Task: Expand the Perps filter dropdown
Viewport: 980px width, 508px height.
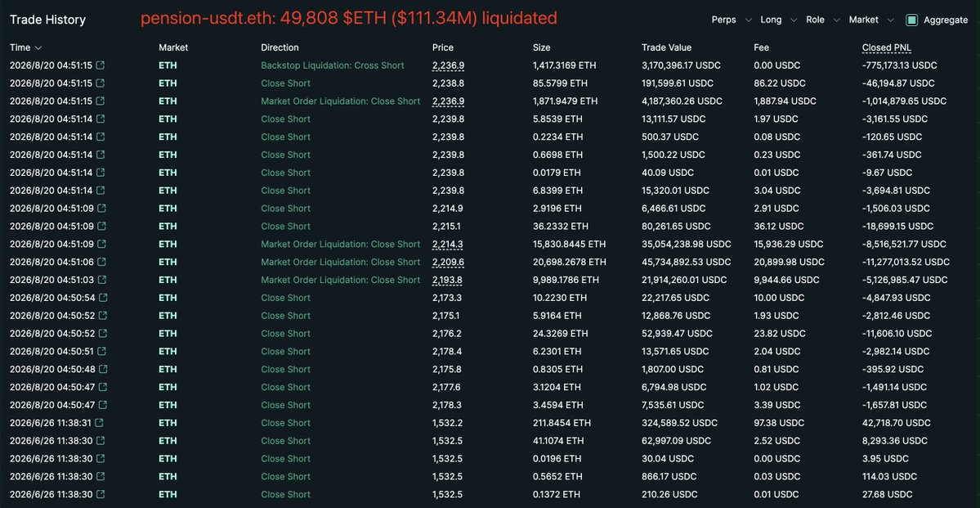Action: (732, 20)
